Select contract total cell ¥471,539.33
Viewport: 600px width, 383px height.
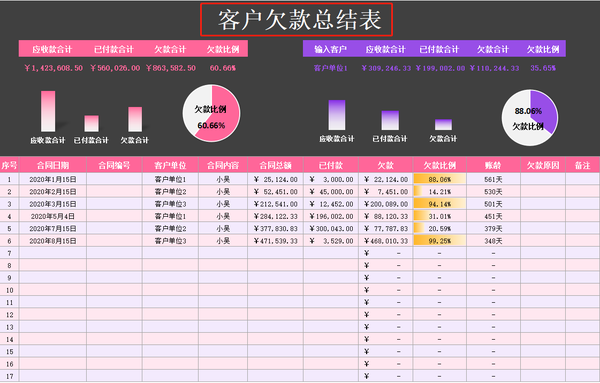point(276,241)
